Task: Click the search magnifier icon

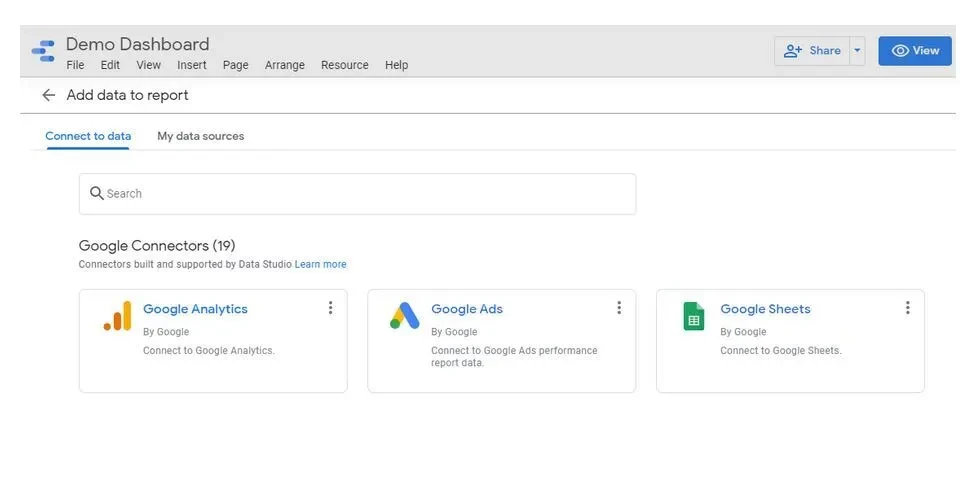Action: [x=96, y=193]
